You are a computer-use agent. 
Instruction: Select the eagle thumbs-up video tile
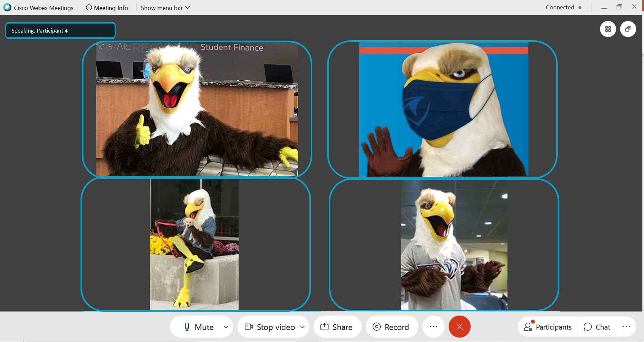click(x=197, y=110)
